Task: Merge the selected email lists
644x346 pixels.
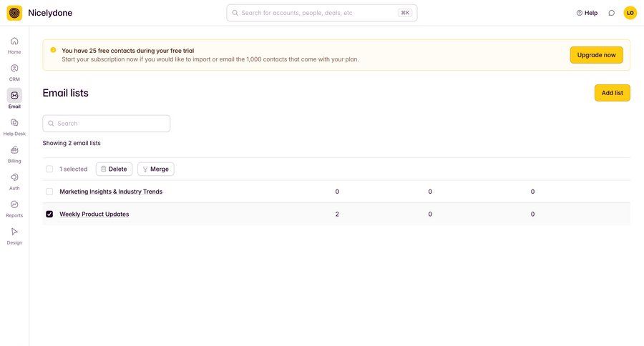Action: 156,169
